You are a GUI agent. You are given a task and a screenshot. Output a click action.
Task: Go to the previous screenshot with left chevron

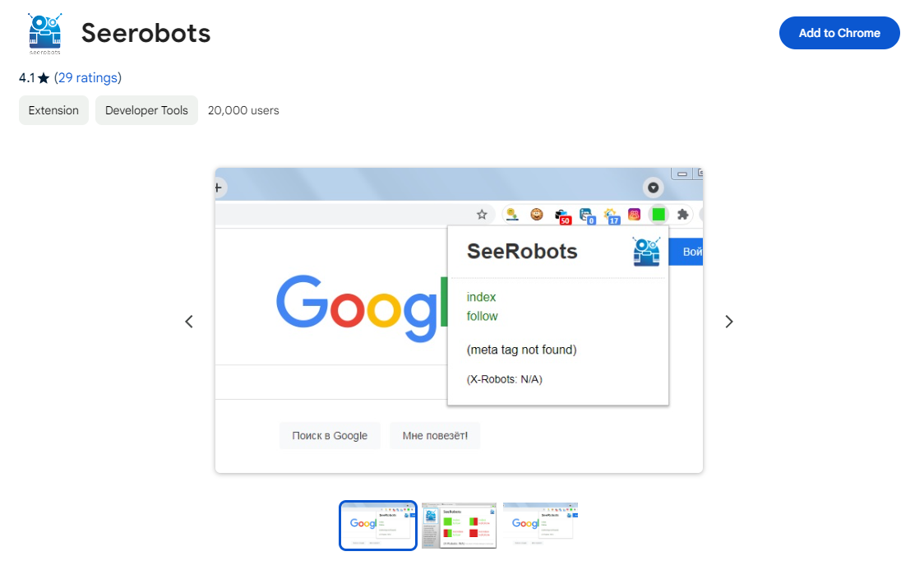tap(189, 322)
